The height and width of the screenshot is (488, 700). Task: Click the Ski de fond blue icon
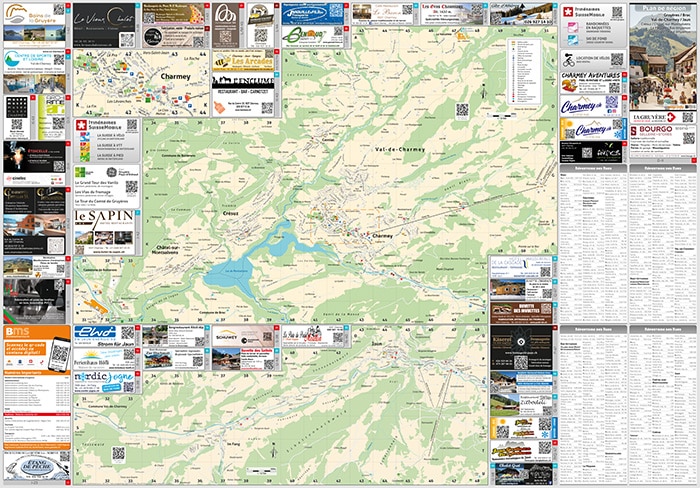pyautogui.click(x=573, y=40)
